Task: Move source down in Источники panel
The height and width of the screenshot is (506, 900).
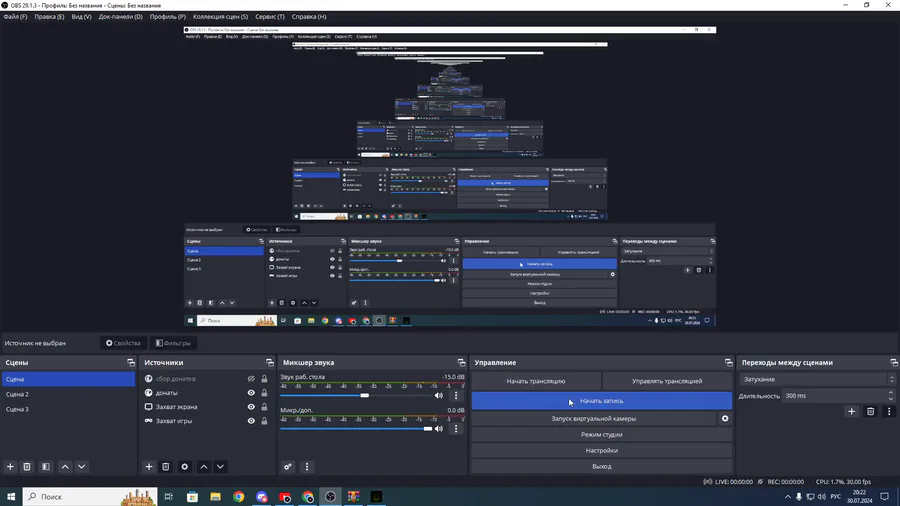Action: pos(220,466)
